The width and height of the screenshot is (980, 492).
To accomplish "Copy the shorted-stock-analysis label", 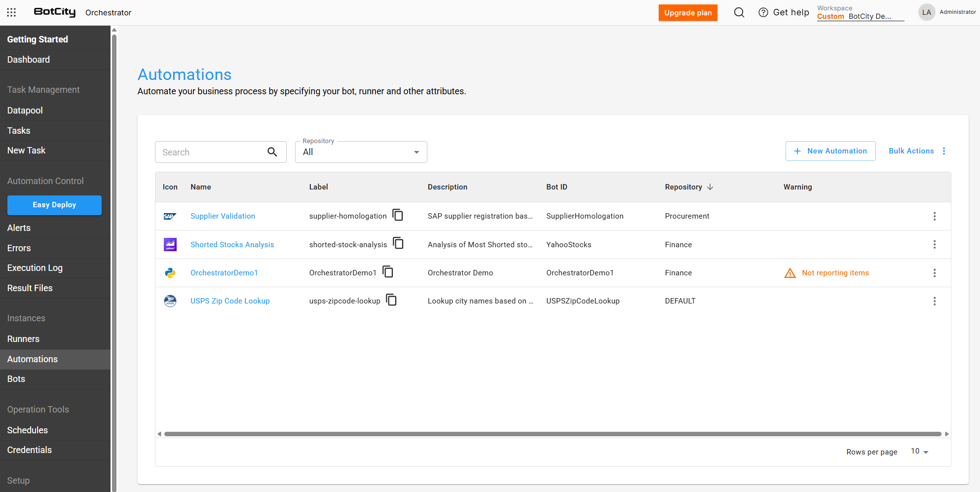I will pos(398,244).
